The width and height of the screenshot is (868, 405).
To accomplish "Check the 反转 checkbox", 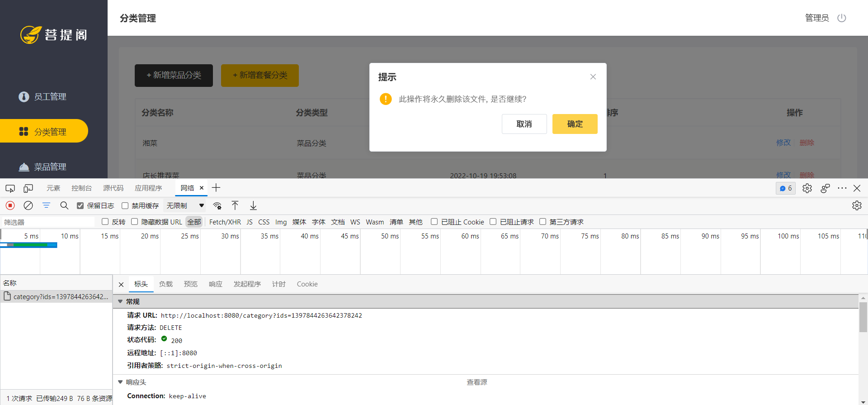I will (105, 222).
